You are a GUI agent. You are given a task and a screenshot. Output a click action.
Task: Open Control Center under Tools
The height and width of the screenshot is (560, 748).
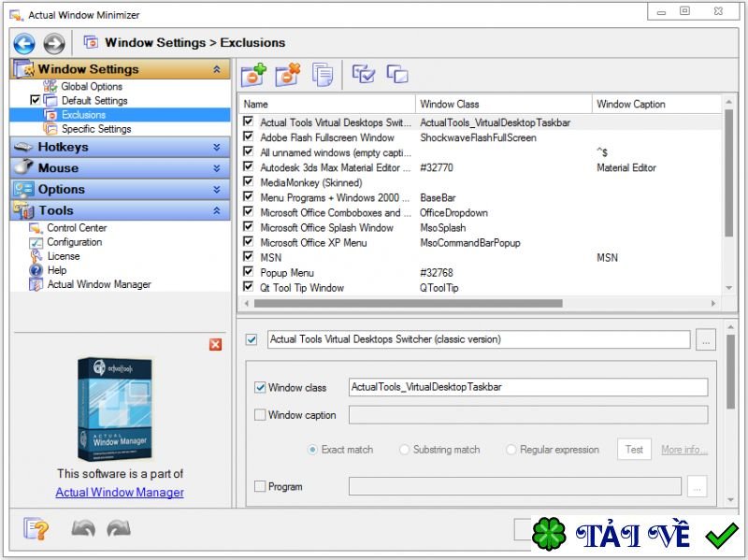(77, 228)
